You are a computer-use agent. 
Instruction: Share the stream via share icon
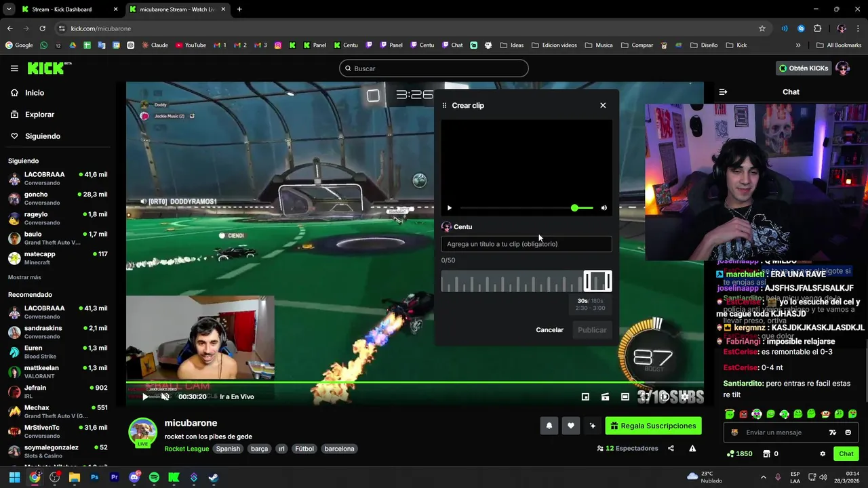pyautogui.click(x=671, y=449)
